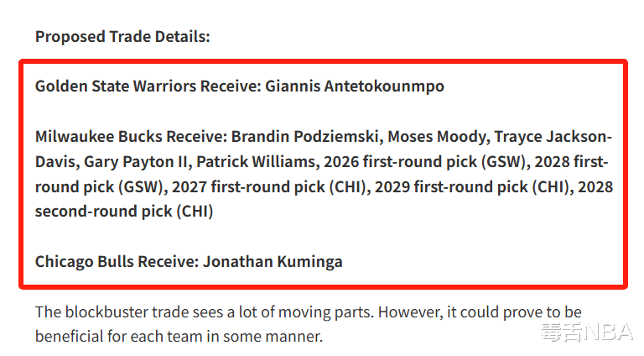The image size is (644, 356).
Task: Click the 毒舌NBA watermark logo
Action: (587, 332)
